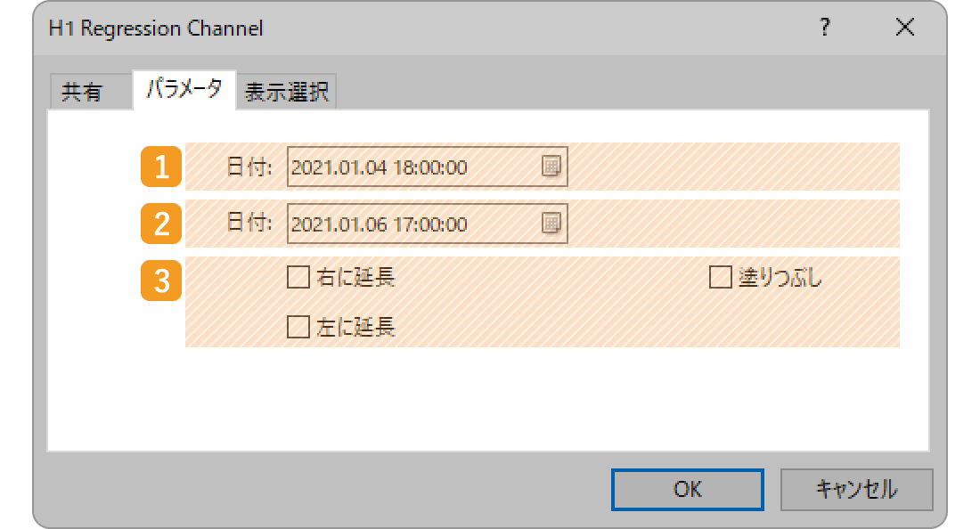Open calendar picker for second date field

pos(551,223)
